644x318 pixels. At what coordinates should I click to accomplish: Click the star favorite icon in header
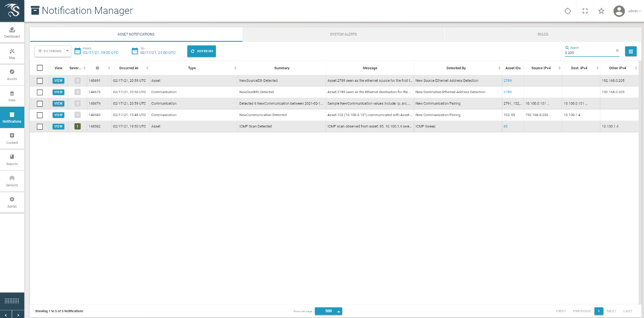pos(601,11)
